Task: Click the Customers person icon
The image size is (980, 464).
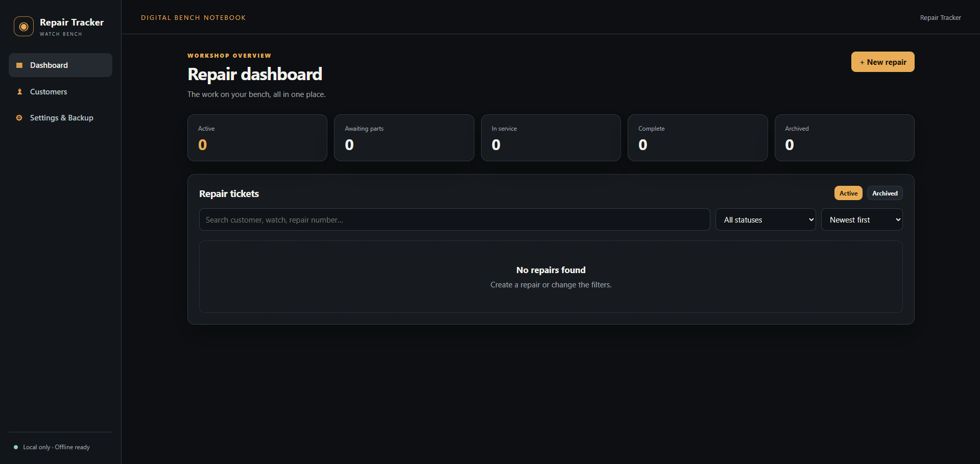Action: [19, 92]
